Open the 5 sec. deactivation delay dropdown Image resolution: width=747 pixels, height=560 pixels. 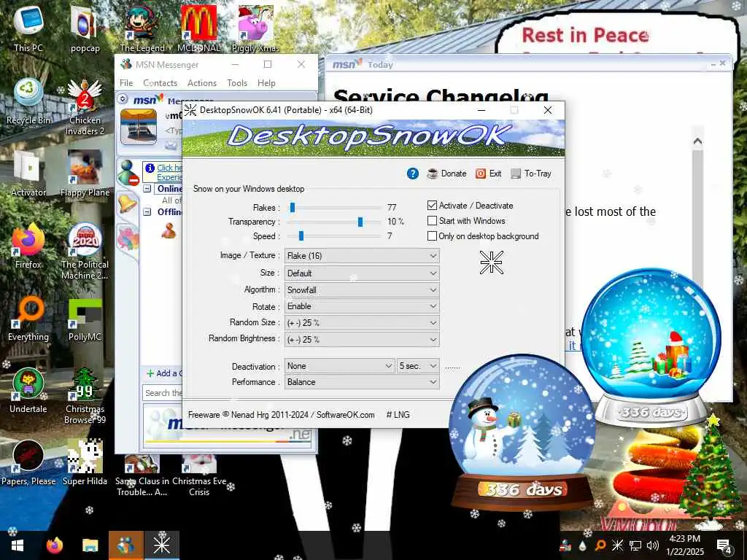click(418, 366)
